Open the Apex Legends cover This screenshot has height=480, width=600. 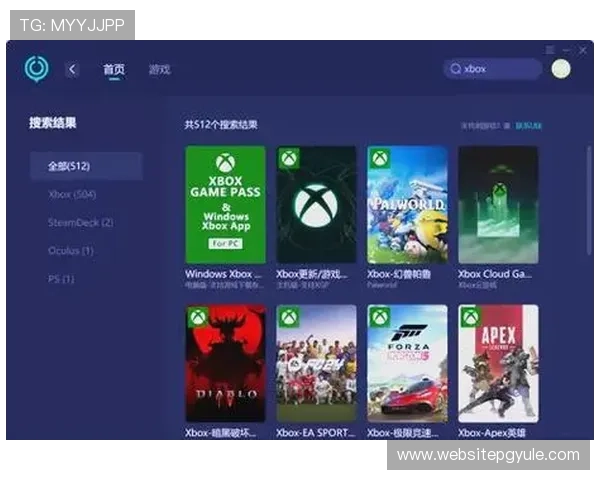tap(498, 363)
